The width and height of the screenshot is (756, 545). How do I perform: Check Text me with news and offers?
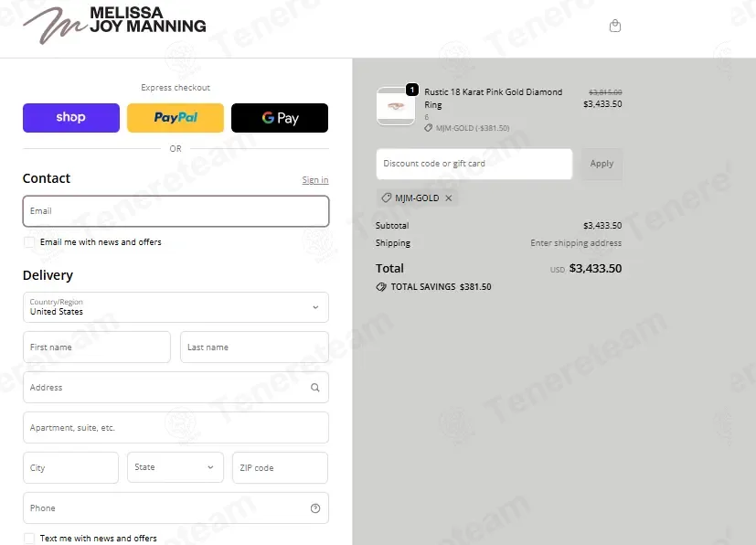pos(29,539)
